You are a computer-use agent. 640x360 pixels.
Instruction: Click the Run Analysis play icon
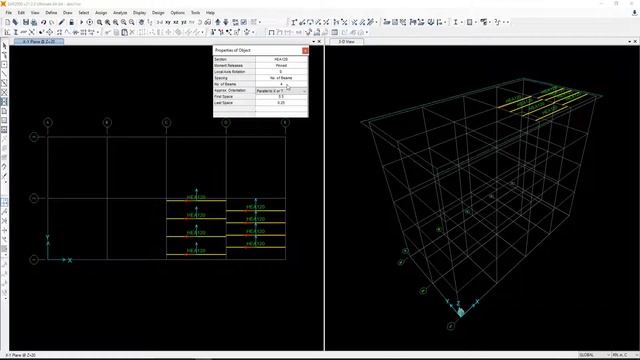82,22
